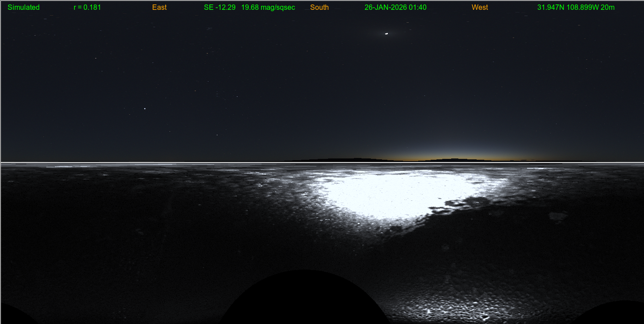
Task: Click the date 26-JAN-2026 01:40
Action: click(395, 8)
